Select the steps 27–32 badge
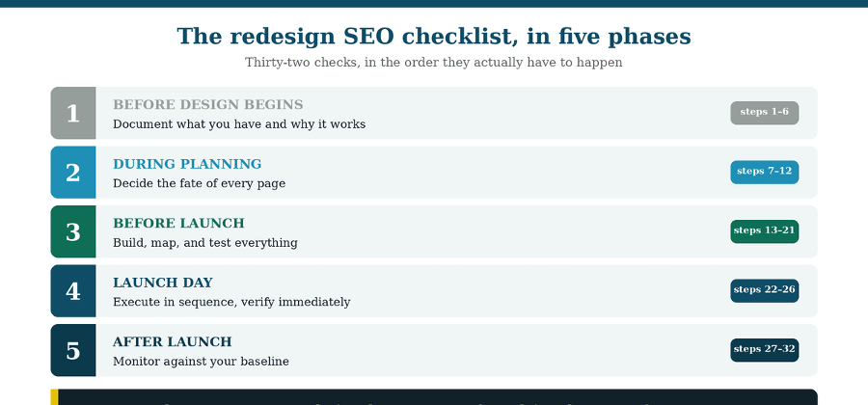868x405 pixels. 764,350
